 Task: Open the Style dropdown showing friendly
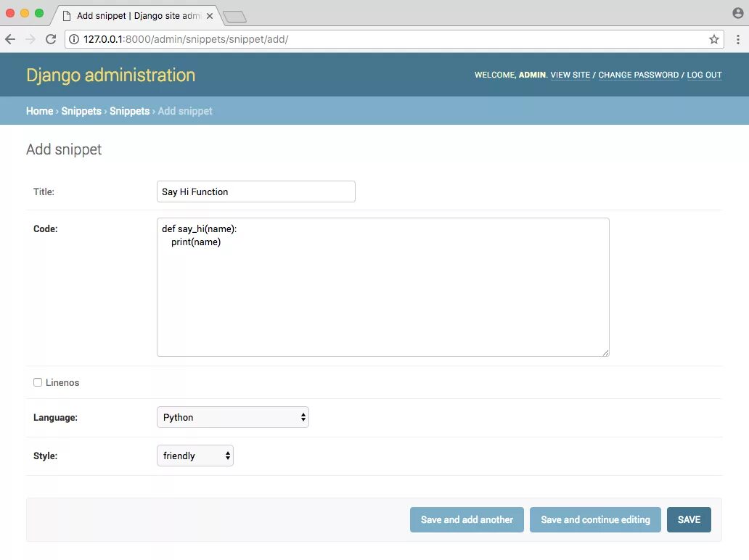(x=195, y=456)
